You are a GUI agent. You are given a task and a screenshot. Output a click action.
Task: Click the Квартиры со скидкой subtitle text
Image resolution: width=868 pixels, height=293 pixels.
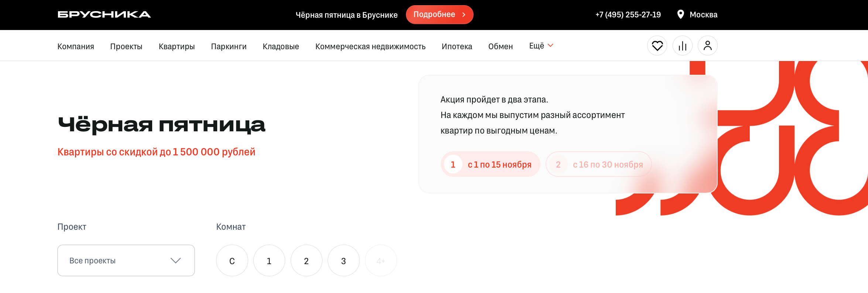[x=156, y=152]
